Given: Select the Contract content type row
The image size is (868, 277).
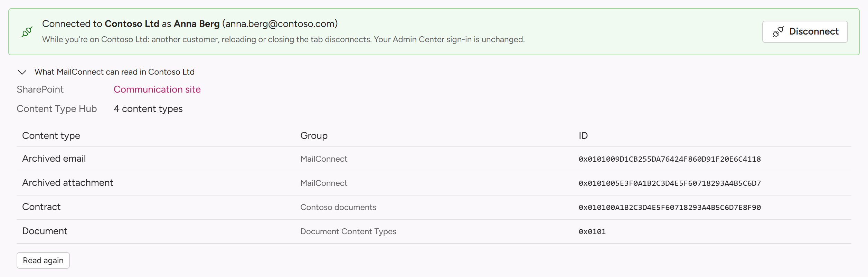Looking at the screenshot, I should [434, 207].
